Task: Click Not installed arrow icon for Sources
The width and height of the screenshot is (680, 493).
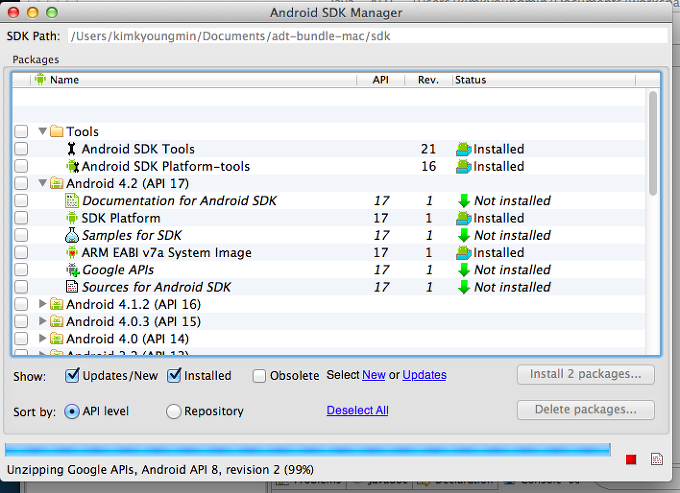Action: 464,287
